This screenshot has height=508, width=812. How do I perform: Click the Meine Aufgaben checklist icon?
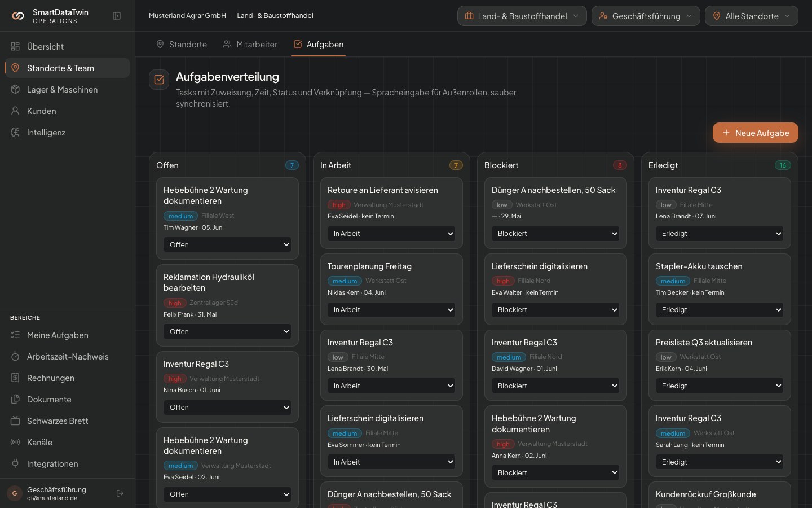(x=15, y=335)
